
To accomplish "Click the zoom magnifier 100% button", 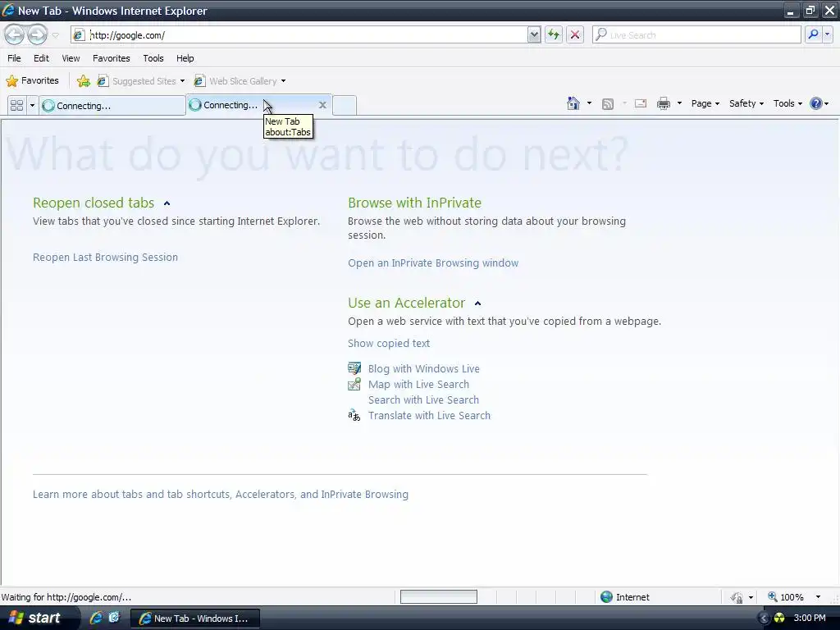I will point(785,597).
